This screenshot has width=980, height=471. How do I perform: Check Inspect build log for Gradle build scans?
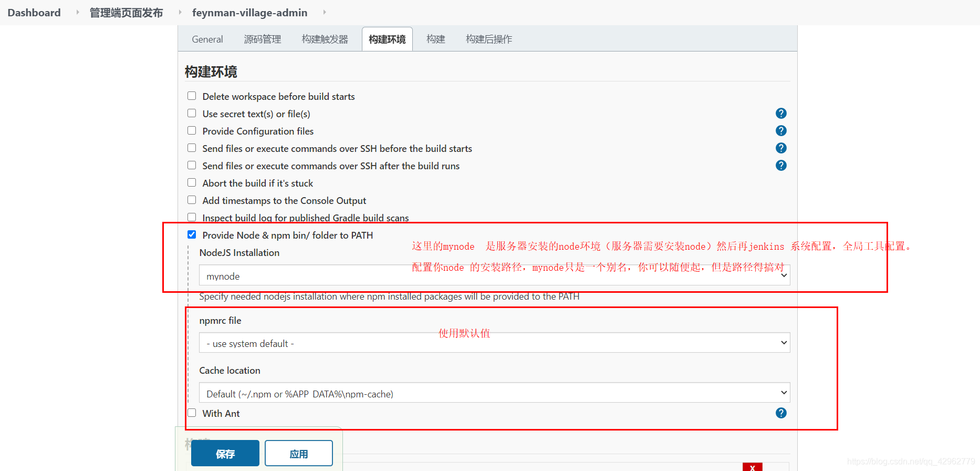tap(192, 218)
